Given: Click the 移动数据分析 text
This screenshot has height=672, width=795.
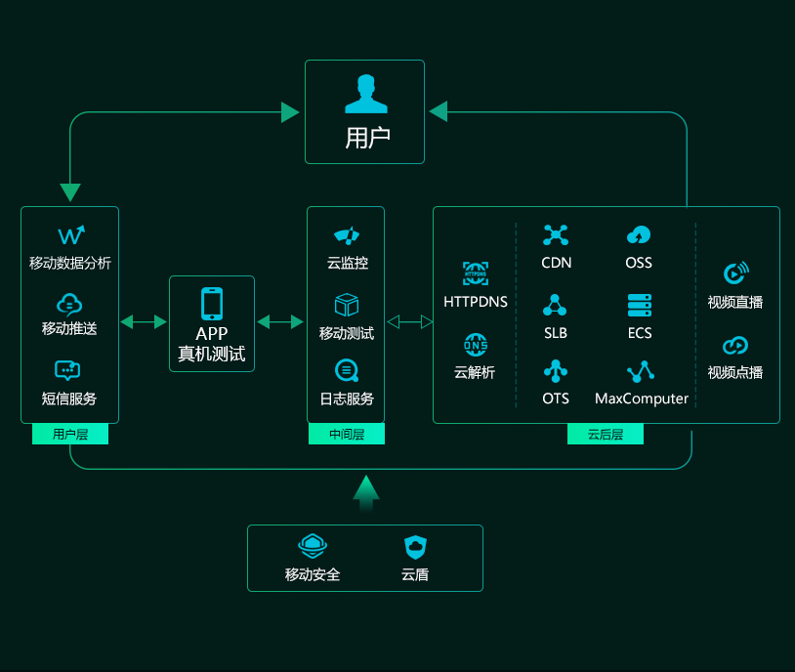Looking at the screenshot, I should [x=70, y=263].
